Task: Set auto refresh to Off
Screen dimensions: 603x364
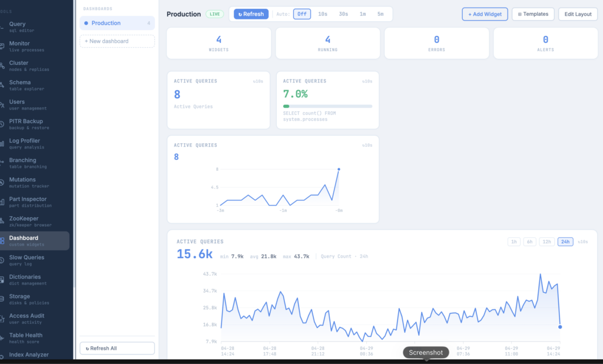Action: click(x=302, y=14)
